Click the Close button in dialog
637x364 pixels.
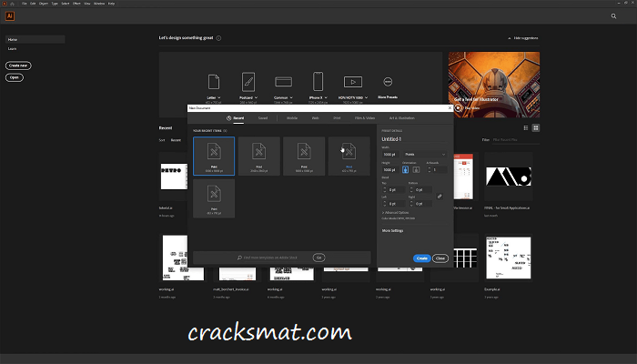tap(440, 258)
